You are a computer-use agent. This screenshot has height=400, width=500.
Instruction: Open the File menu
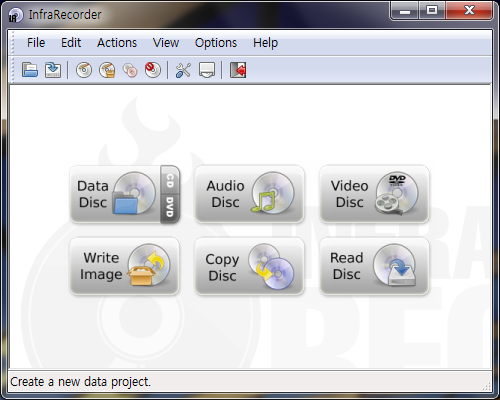(x=36, y=43)
